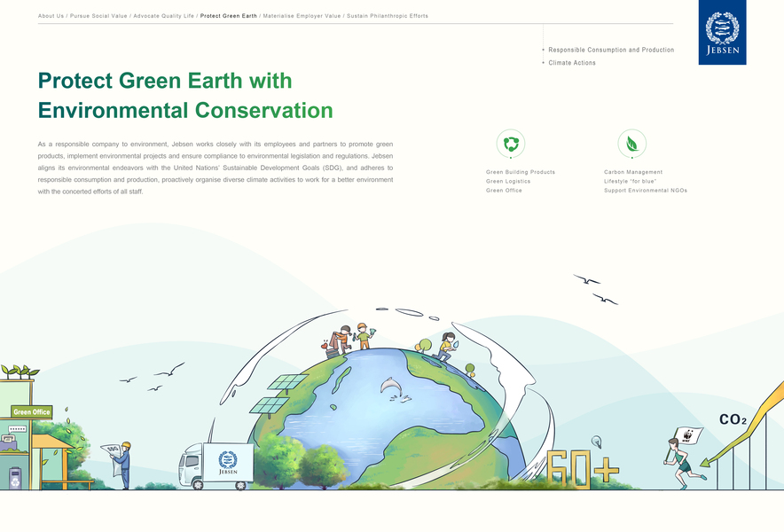Go to Pursue Social Value section

point(98,16)
